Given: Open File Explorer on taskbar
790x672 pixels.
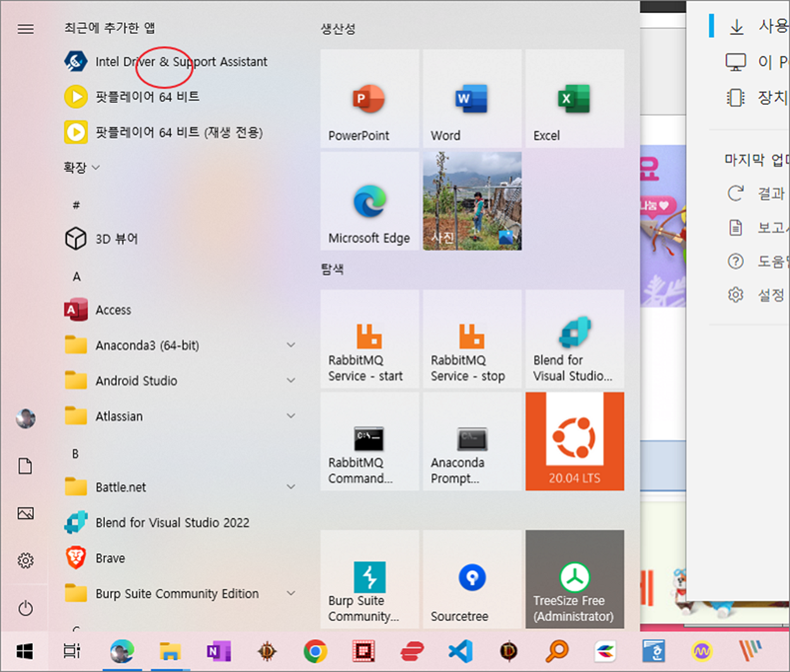Looking at the screenshot, I should pyautogui.click(x=170, y=651).
